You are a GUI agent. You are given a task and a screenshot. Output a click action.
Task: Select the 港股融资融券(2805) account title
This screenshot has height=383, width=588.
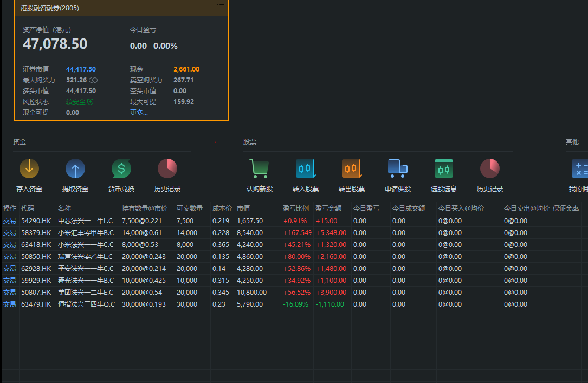tap(49, 8)
